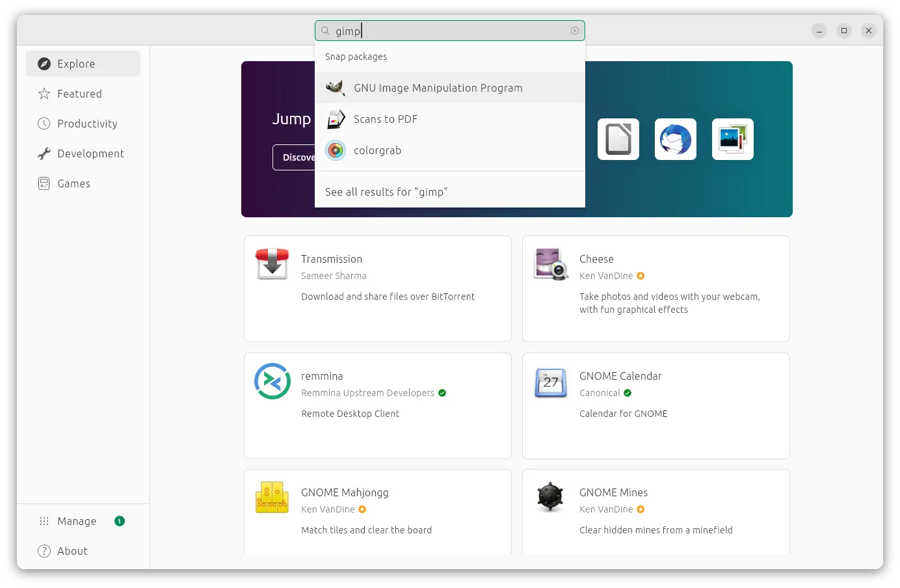Open the Productivity category
This screenshot has width=900, height=588.
tap(83, 124)
